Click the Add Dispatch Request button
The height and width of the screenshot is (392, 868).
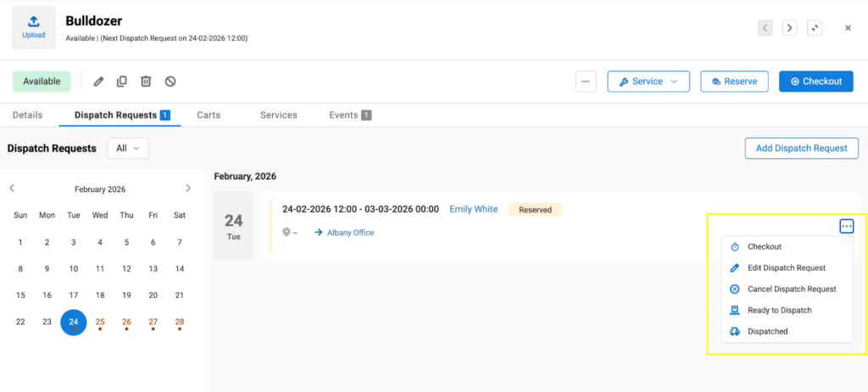(x=801, y=148)
